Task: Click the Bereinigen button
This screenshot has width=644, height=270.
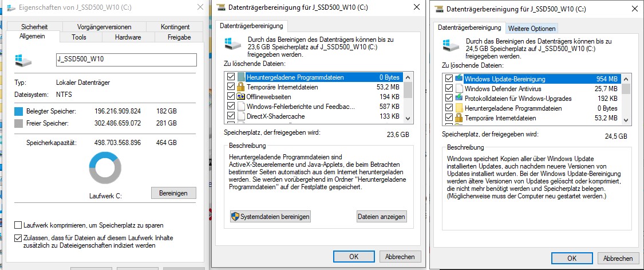Action: [173, 193]
